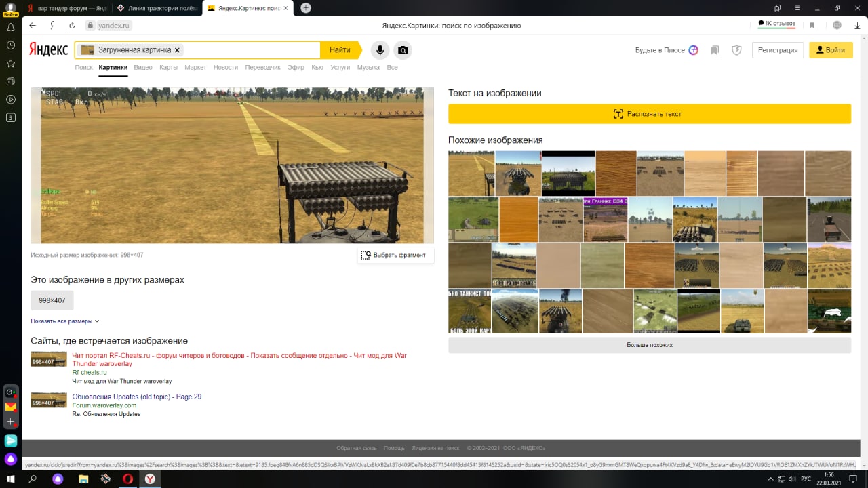Open Yandex Mail icon in the sidebar
This screenshot has width=868, height=488.
coord(11,407)
